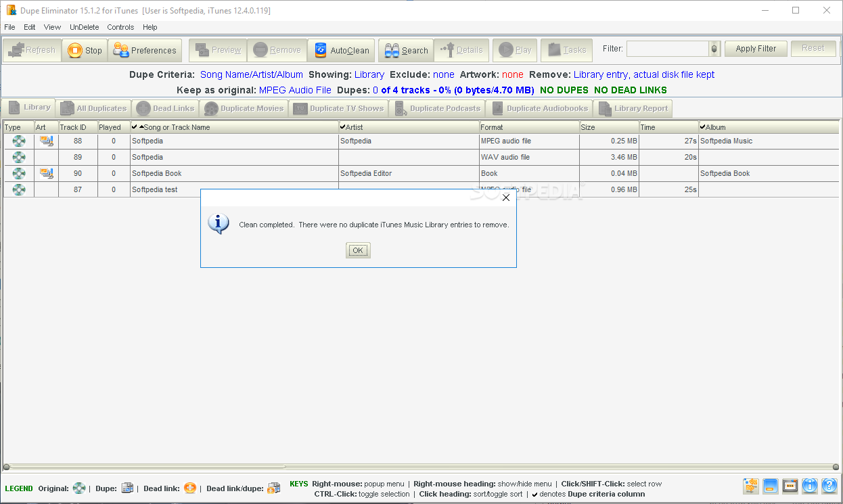Sort by the Format column heading
Viewport: 843px width, 504px height.
coord(530,127)
